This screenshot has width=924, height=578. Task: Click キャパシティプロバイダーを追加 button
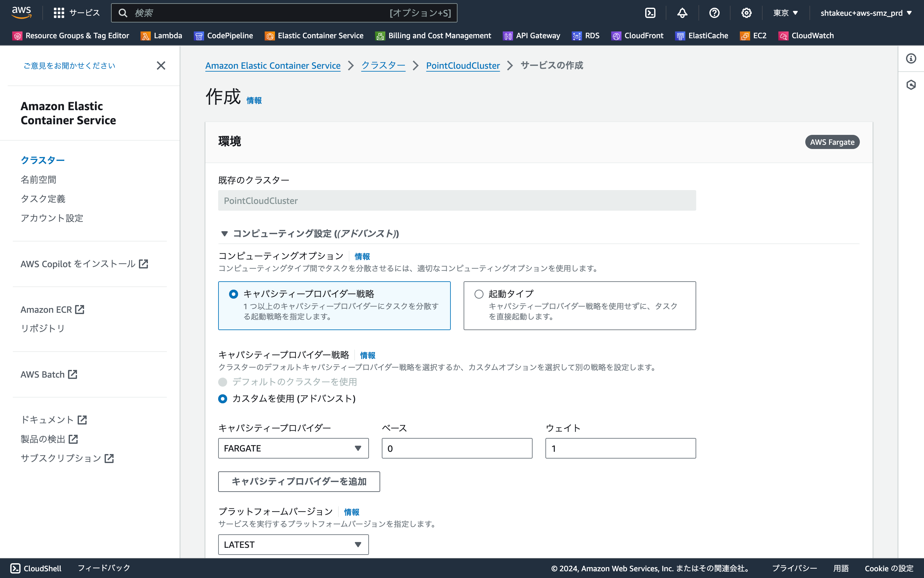(x=299, y=481)
